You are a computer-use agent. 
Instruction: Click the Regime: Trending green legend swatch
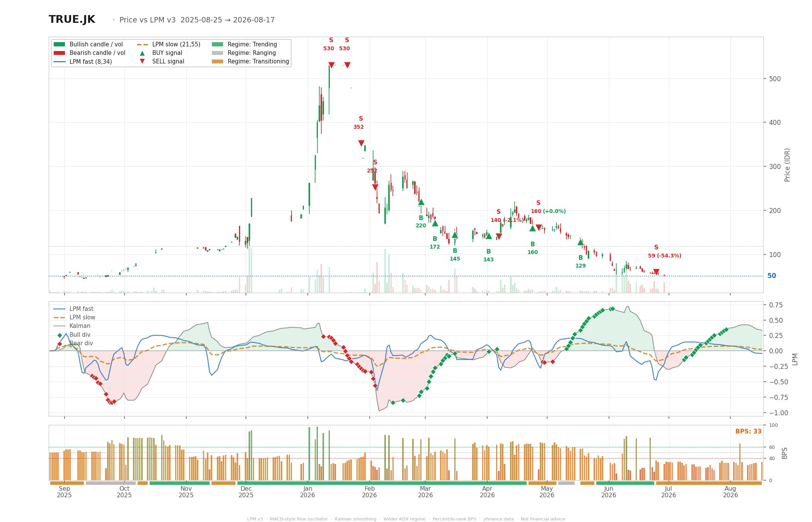(x=217, y=44)
